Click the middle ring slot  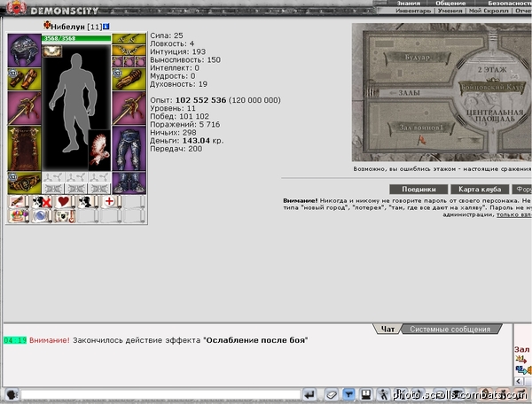[129, 62]
